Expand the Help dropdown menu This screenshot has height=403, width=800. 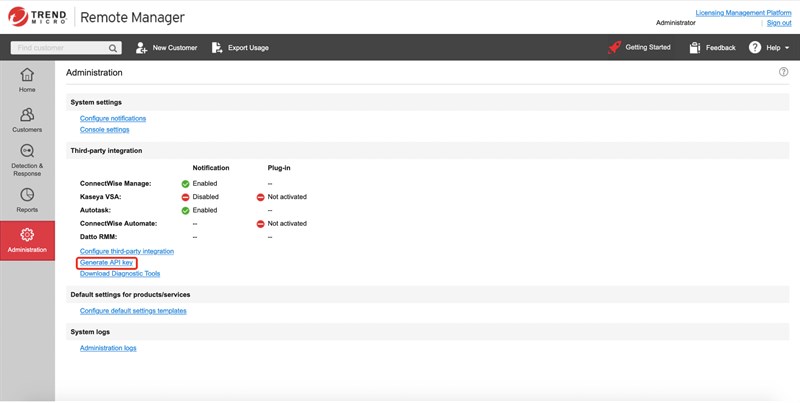[772, 47]
